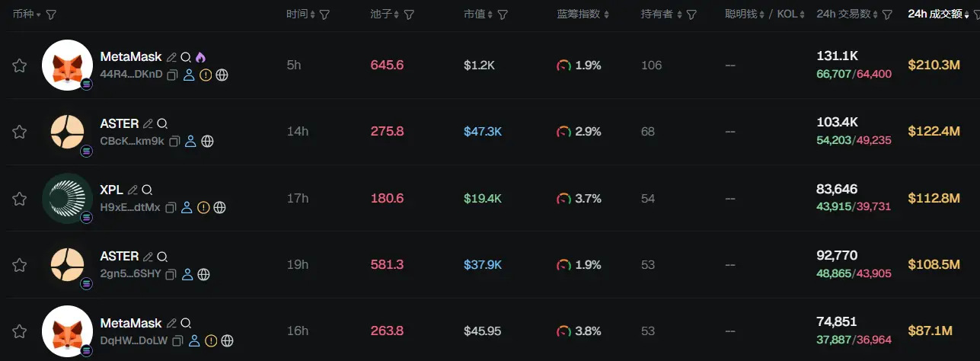Click the search icon beside XPL
This screenshot has height=361, width=980.
148,190
